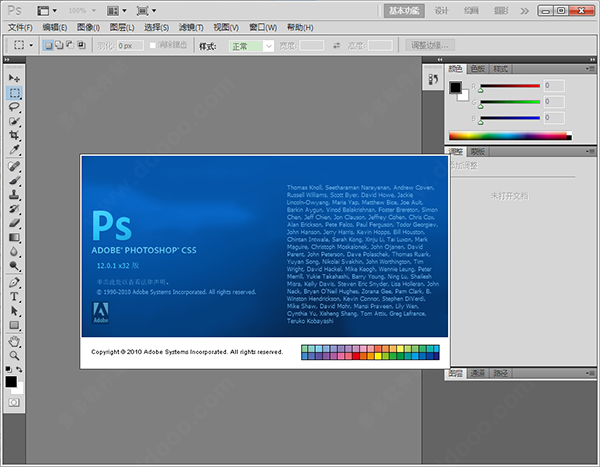Expand the tools panel with the double-arrow

coord(7,60)
